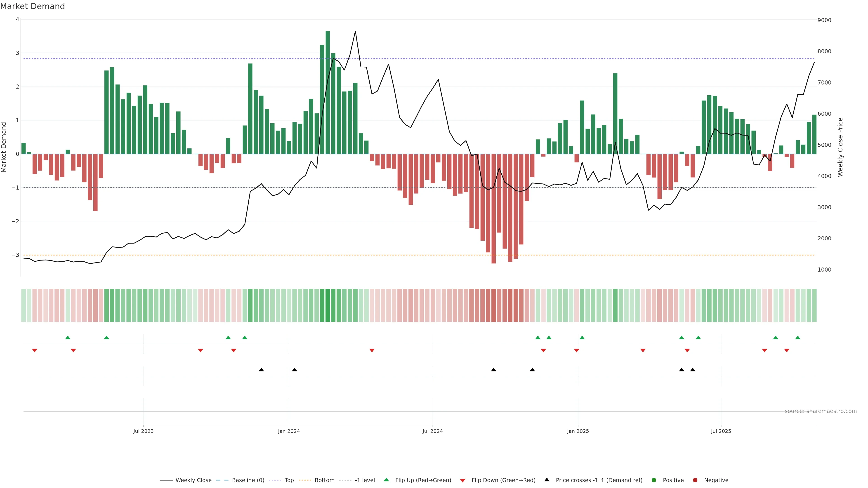Click the -1 level legend item

click(x=365, y=480)
